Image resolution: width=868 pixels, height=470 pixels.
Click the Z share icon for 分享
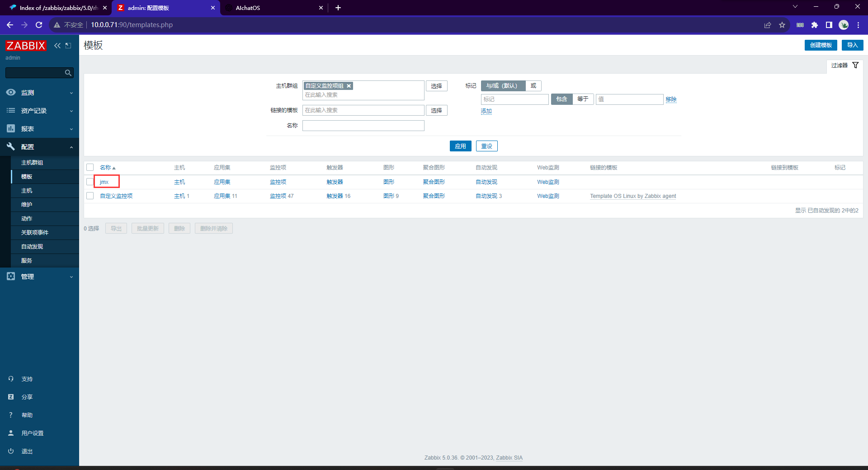11,397
